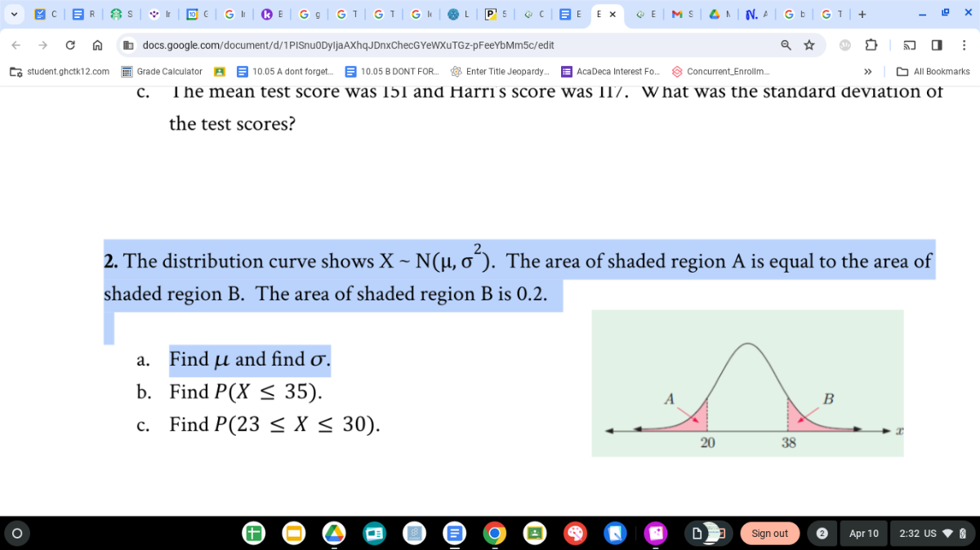This screenshot has height=550, width=980.
Task: Open All Bookmarks
Action: point(933,71)
